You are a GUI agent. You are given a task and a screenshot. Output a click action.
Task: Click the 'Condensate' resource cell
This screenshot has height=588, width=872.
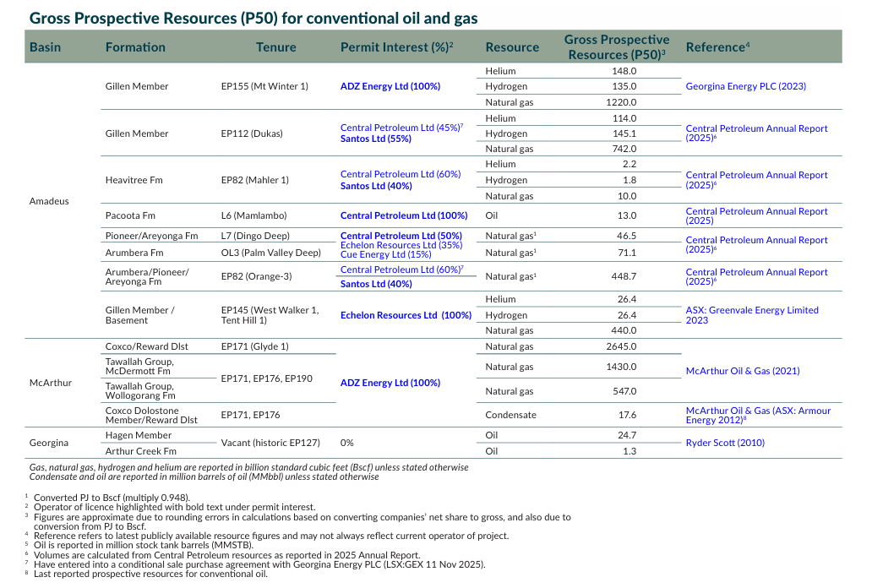510,415
